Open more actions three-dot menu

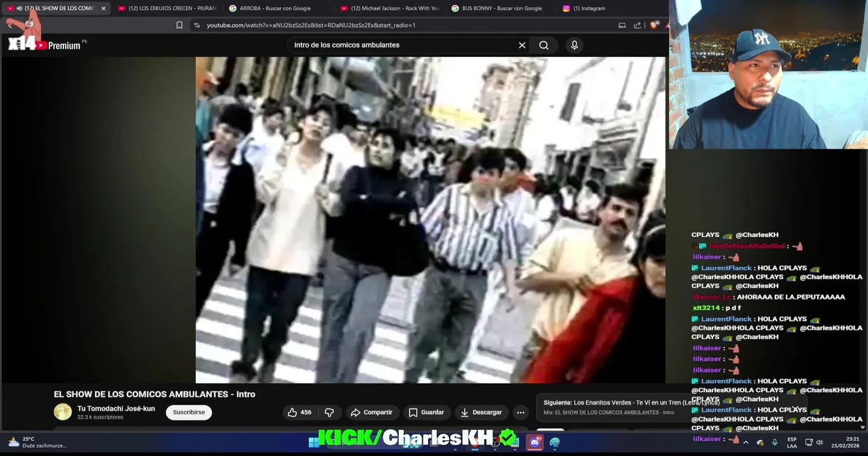click(520, 412)
